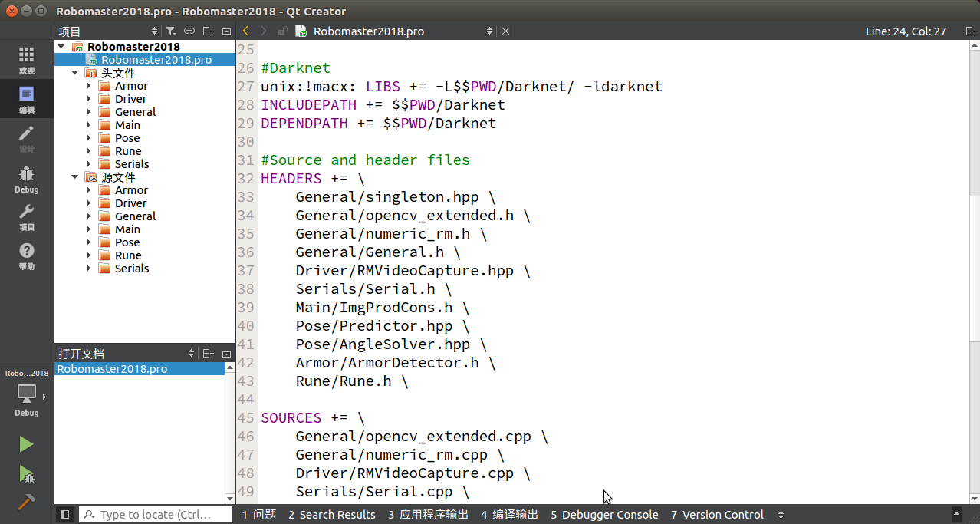Open the 5 Debugger Console pane
This screenshot has height=524, width=980.
tap(604, 515)
